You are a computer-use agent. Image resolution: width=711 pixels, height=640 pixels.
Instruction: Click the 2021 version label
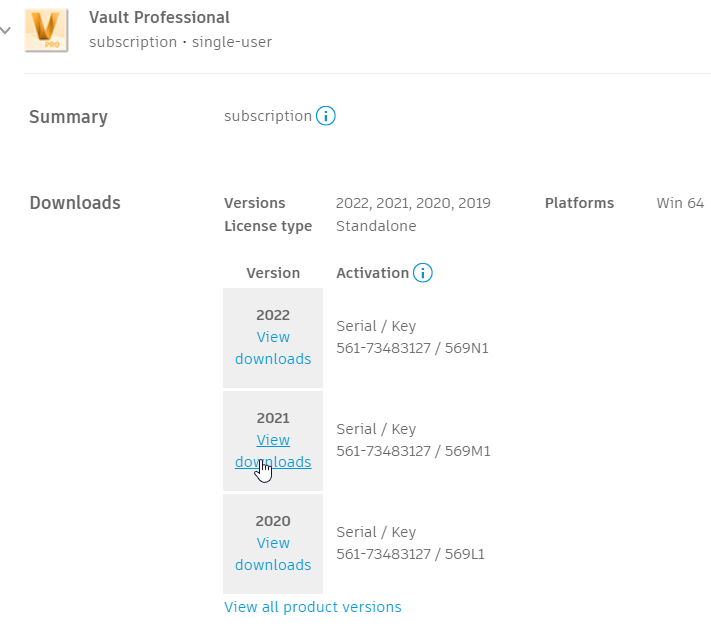pos(273,418)
